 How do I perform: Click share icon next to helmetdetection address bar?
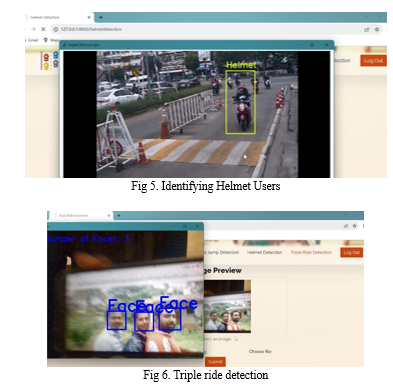coord(367,29)
